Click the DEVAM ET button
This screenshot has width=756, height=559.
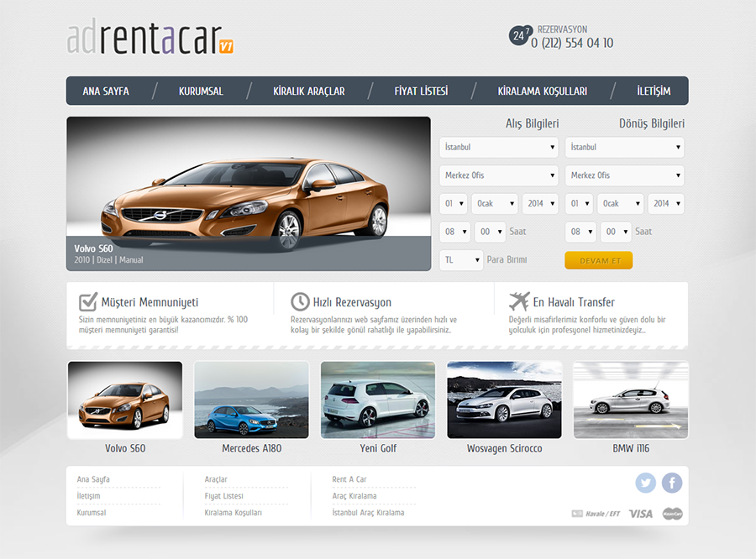(599, 260)
